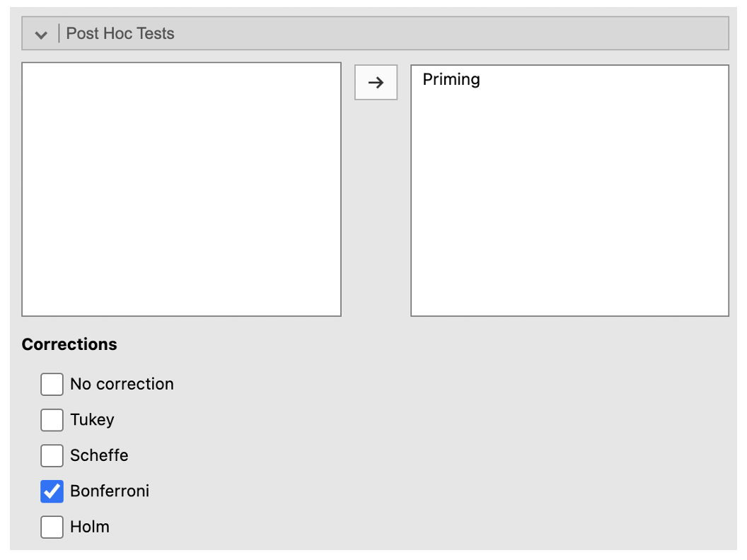Image resolution: width=747 pixels, height=560 pixels.
Task: Check the Scheffe correction box
Action: pos(52,455)
